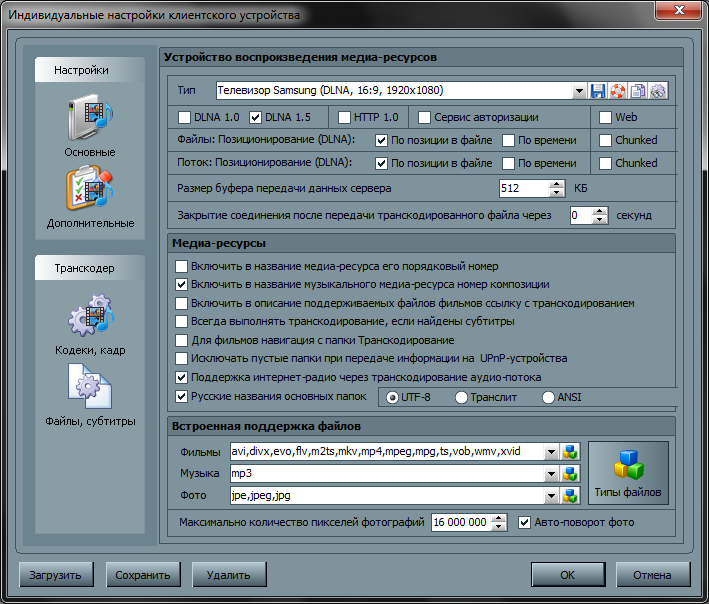Expand the Фото extensions dropdown

click(552, 495)
